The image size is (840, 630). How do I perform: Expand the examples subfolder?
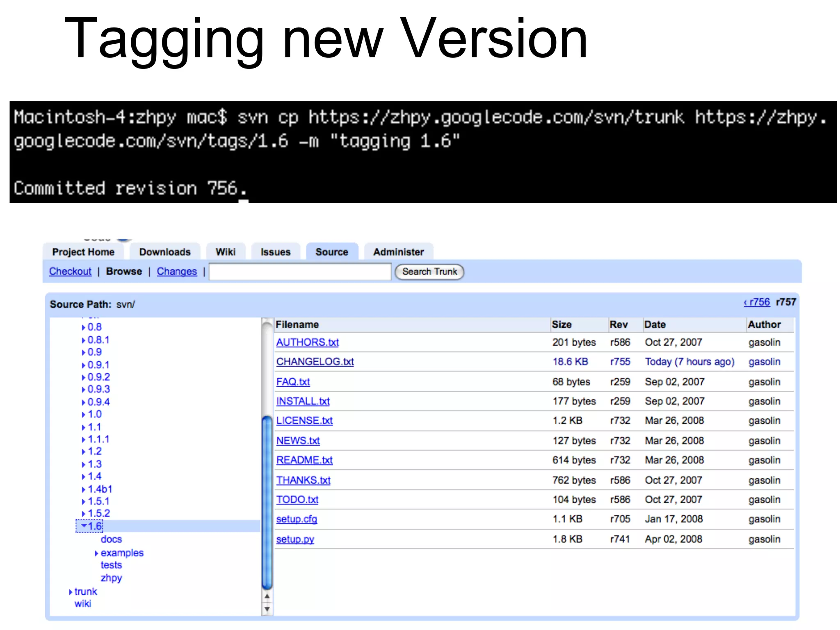[97, 553]
